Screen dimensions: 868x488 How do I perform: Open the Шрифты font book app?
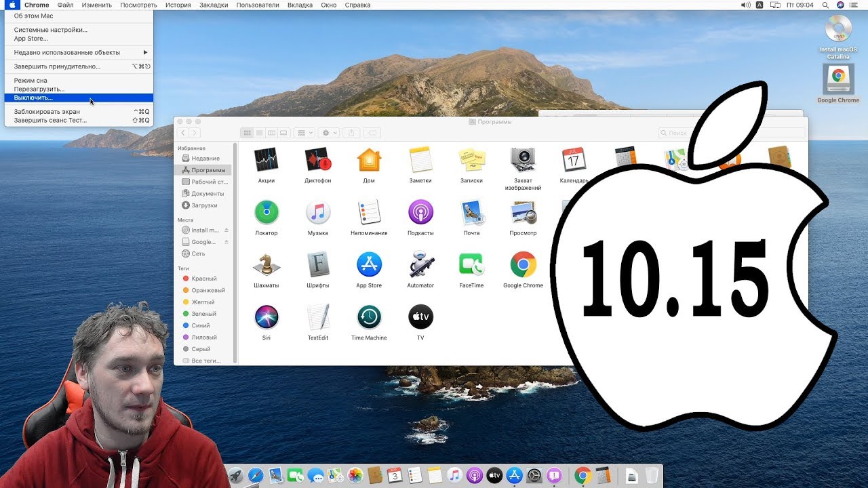tap(317, 264)
